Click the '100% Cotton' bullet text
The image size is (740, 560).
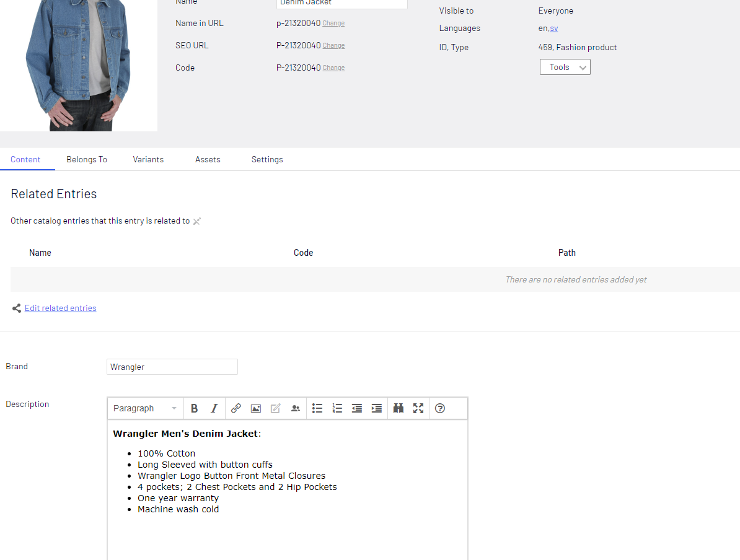(167, 453)
